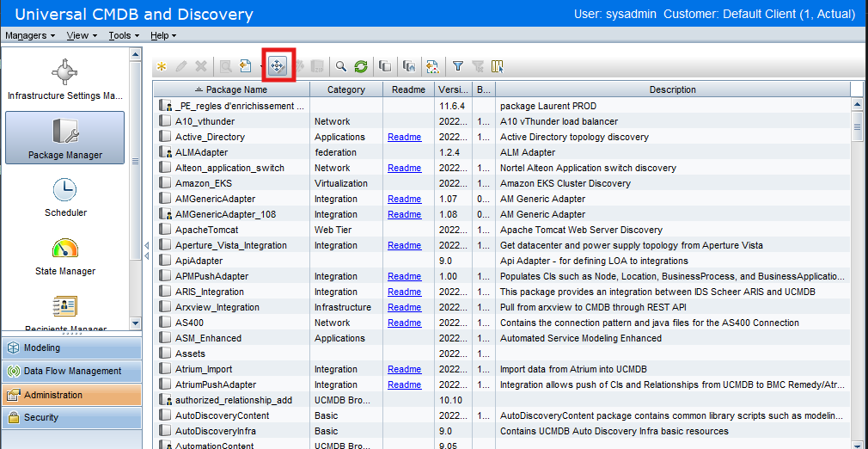Image resolution: width=868 pixels, height=449 pixels.
Task: Select the Atrium_Import package row
Action: (x=501, y=369)
